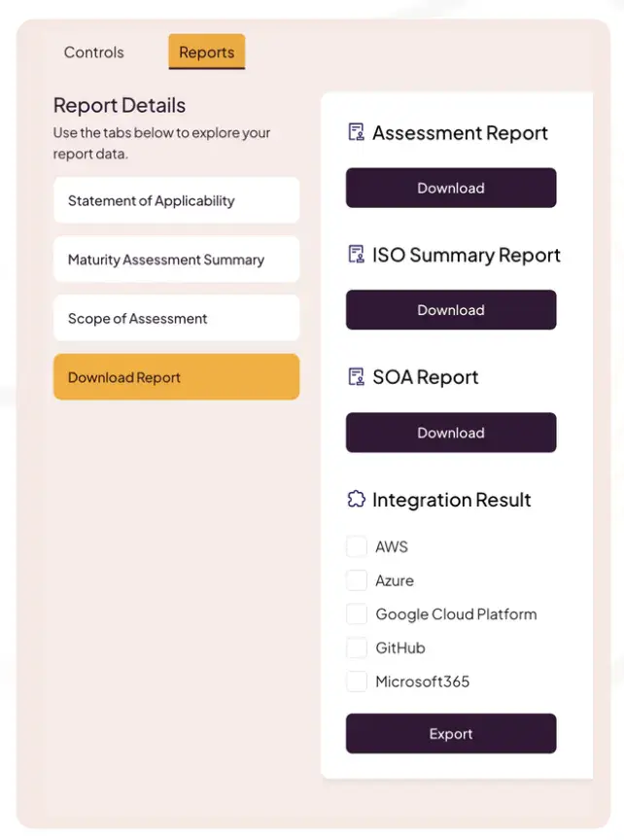
Task: Click the Integration Result heading
Action: 452,500
